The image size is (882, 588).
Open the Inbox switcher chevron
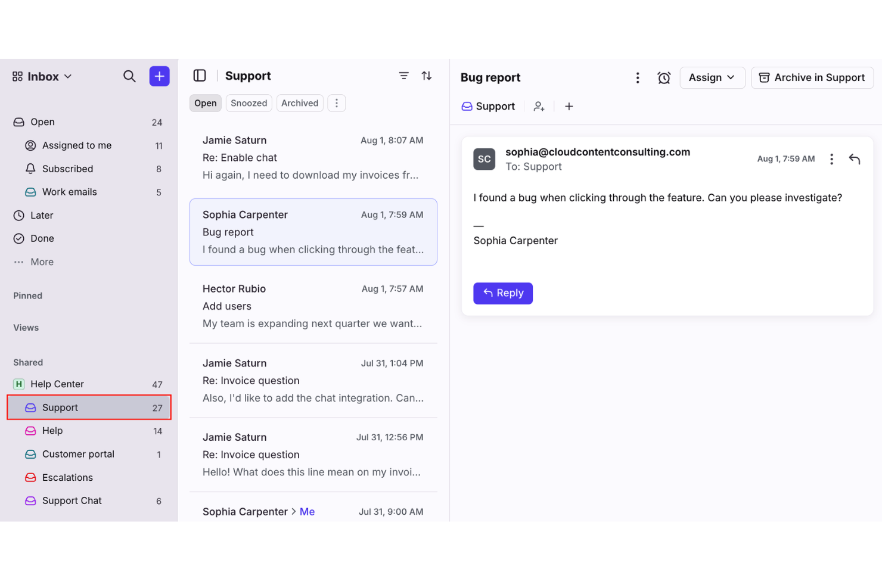click(x=69, y=76)
